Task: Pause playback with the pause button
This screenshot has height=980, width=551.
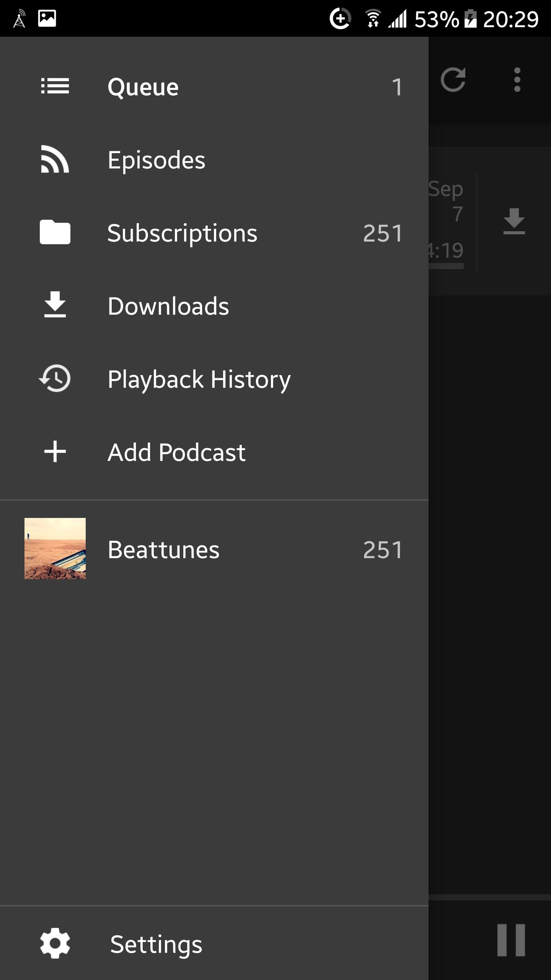Action: coord(511,940)
